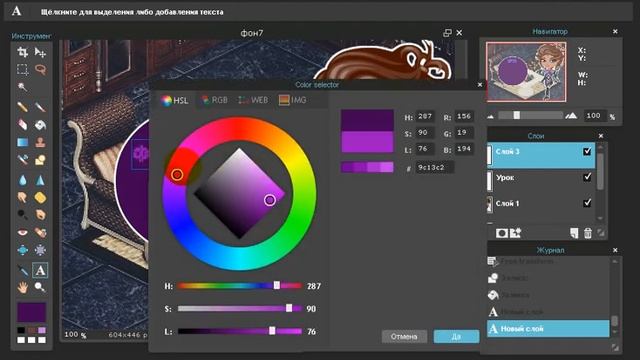Click the Navigator zoom percent field
This screenshot has width=640, height=360.
595,116
